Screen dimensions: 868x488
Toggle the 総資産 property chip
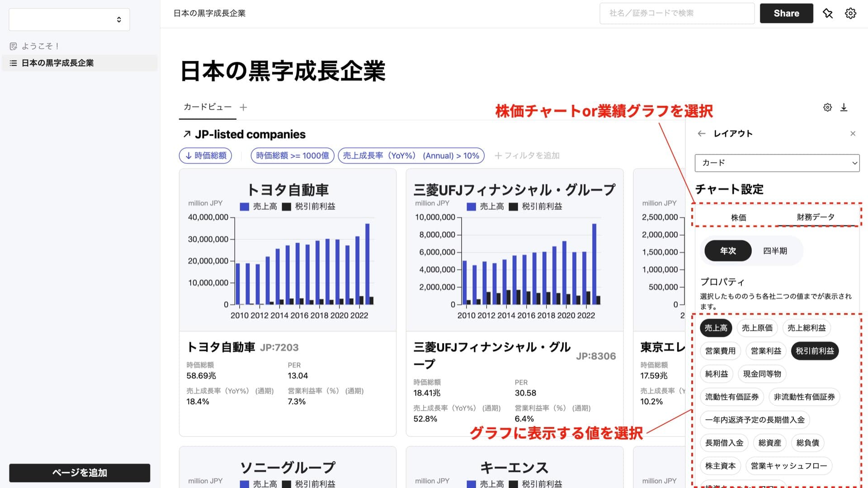click(769, 443)
